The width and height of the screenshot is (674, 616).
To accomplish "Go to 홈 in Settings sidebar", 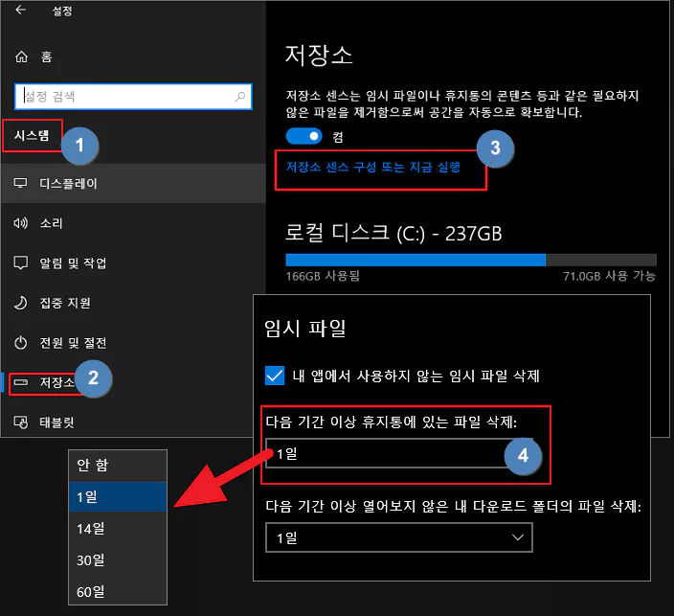I will [x=46, y=57].
